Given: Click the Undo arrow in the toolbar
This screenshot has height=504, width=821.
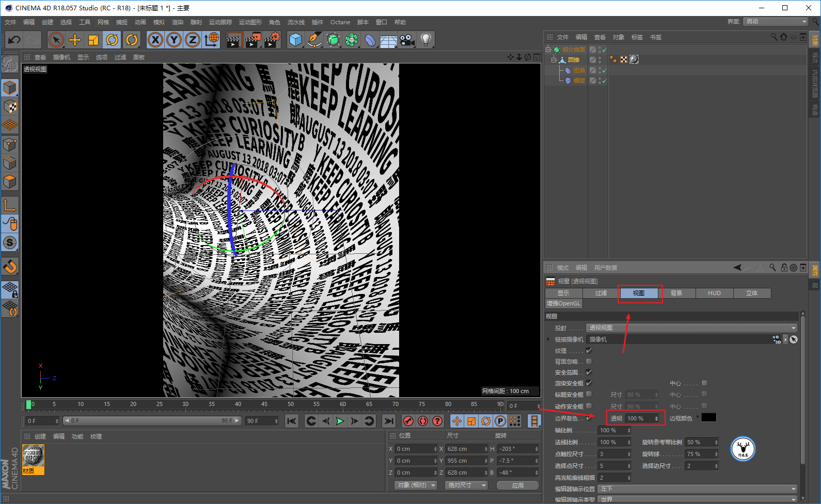Looking at the screenshot, I should click(x=14, y=40).
